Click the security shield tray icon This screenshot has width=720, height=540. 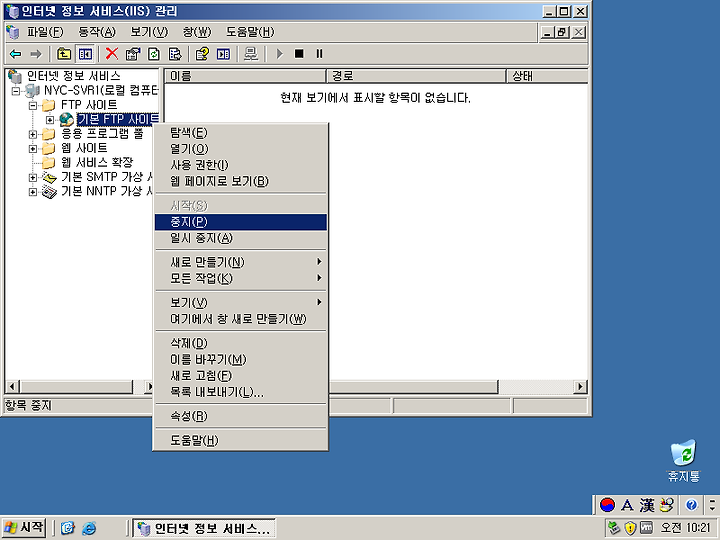[x=630, y=528]
